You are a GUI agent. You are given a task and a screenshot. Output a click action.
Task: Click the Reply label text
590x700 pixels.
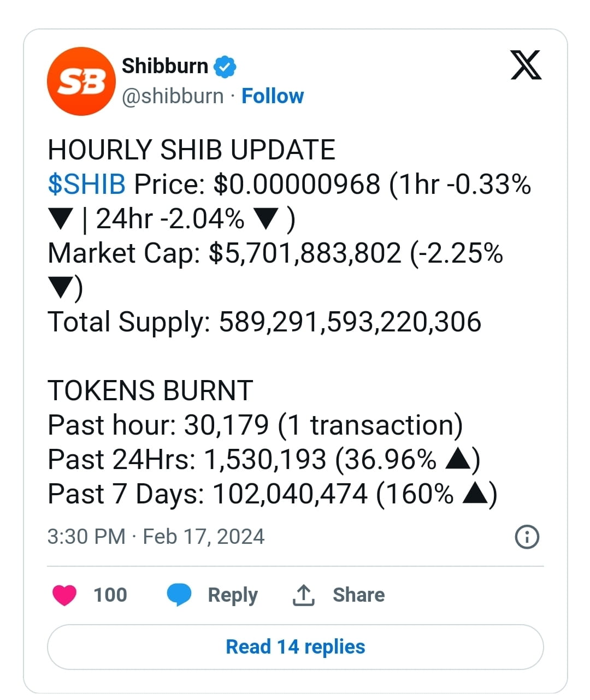pos(233,595)
